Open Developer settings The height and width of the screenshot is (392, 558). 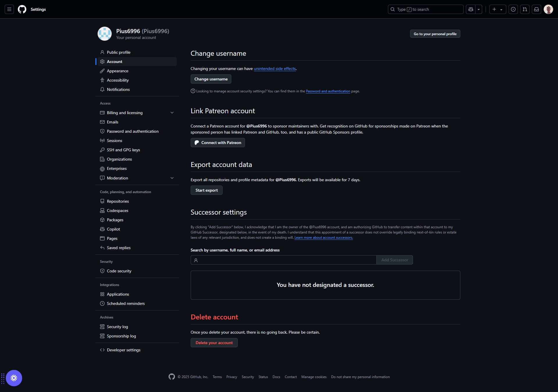coord(137,350)
